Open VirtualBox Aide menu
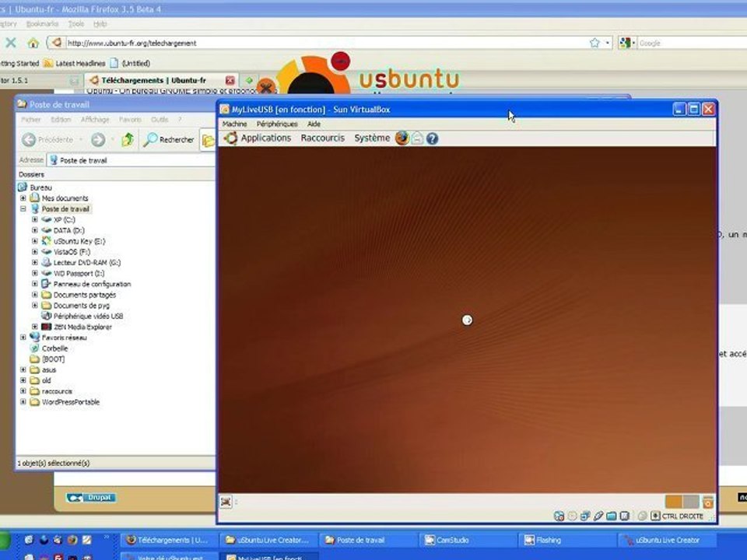This screenshot has height=560, width=747. click(314, 124)
